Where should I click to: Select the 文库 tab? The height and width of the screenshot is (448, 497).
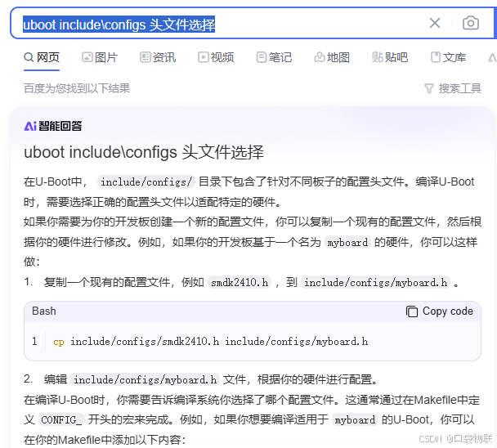(448, 57)
